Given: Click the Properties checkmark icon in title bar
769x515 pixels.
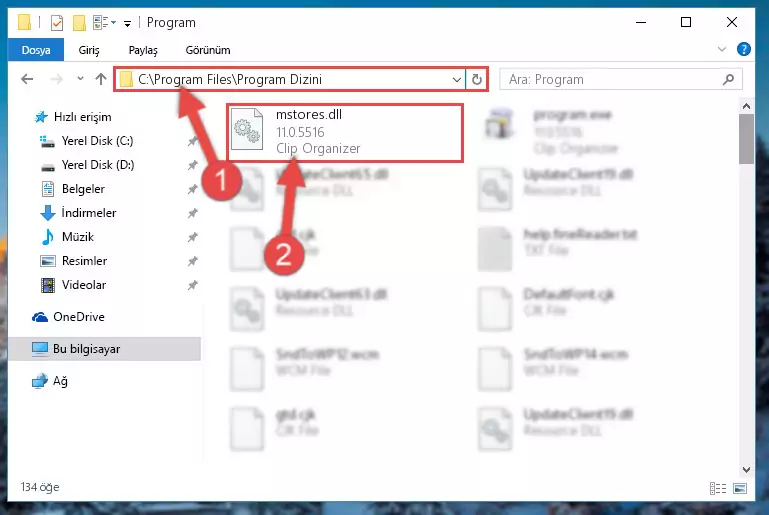Looking at the screenshot, I should tap(57, 23).
